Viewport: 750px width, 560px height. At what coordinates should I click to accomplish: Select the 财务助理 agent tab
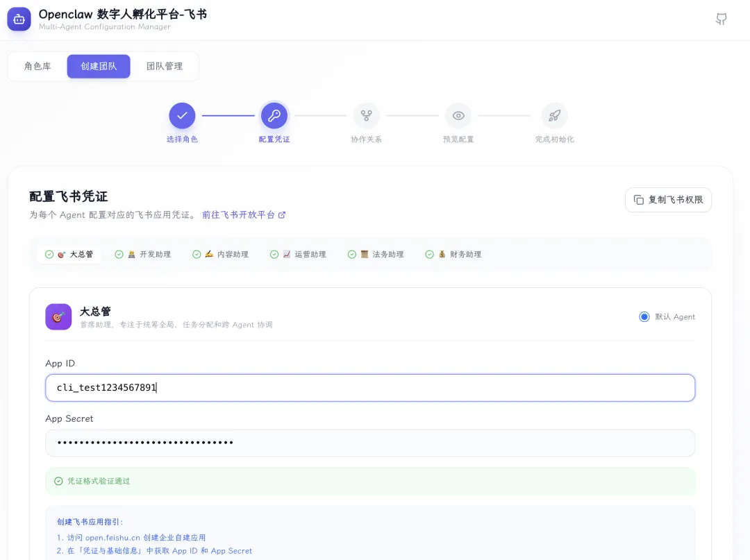pos(453,254)
